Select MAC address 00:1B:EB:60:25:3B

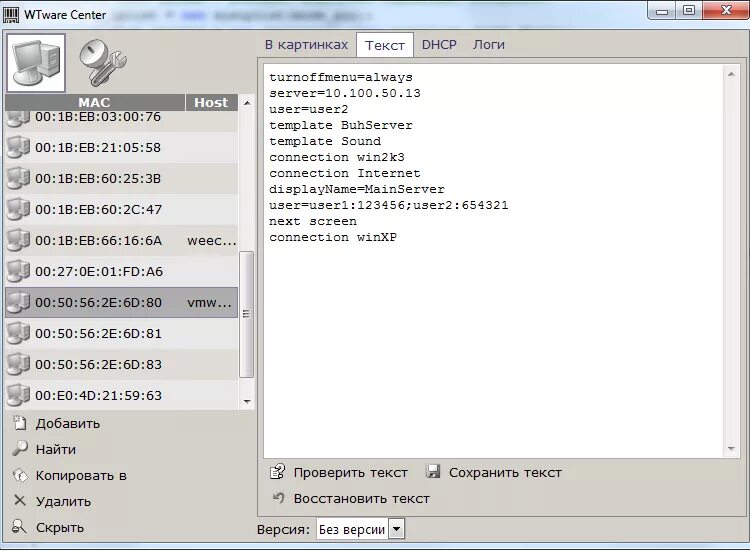click(98, 178)
